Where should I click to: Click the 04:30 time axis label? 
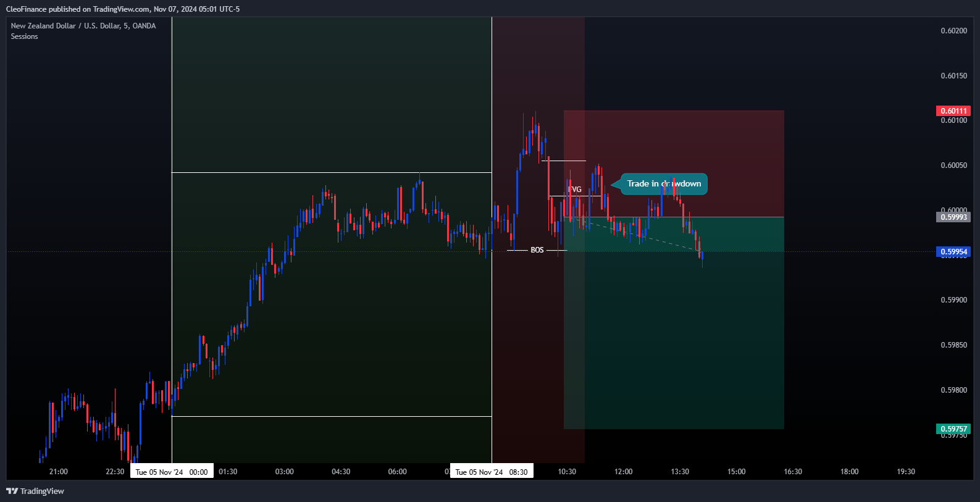[x=341, y=472]
